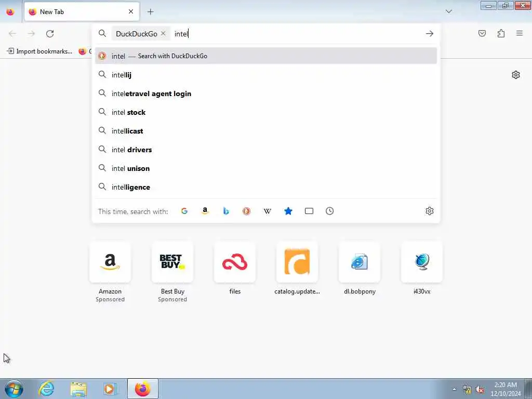Click in the address bar text field

pos(297,34)
